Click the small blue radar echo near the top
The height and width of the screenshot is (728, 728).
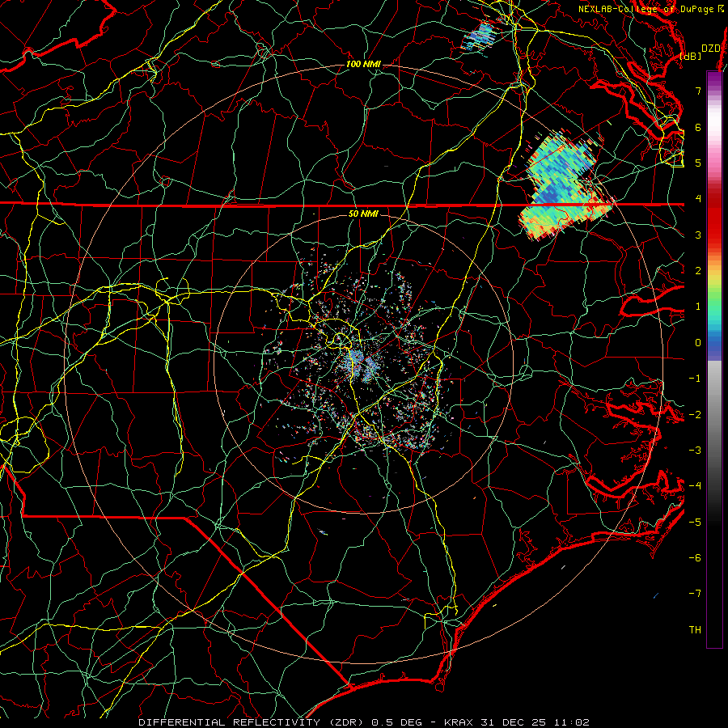pos(479,36)
